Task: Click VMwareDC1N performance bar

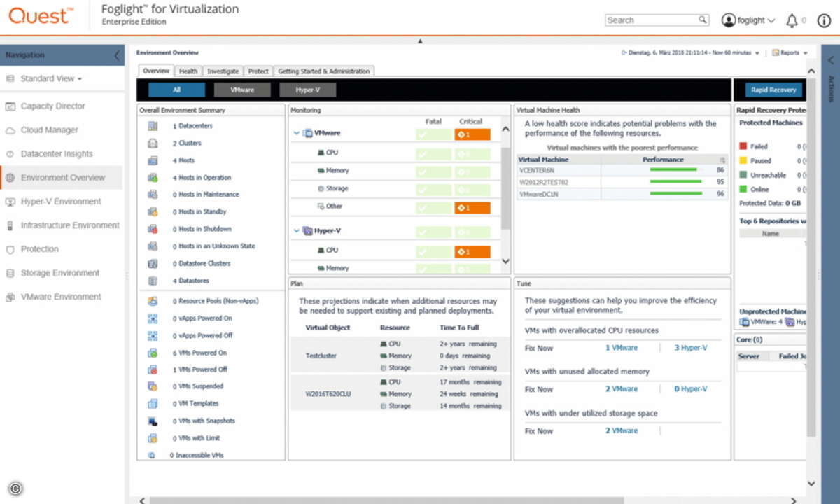Action: tap(676, 194)
